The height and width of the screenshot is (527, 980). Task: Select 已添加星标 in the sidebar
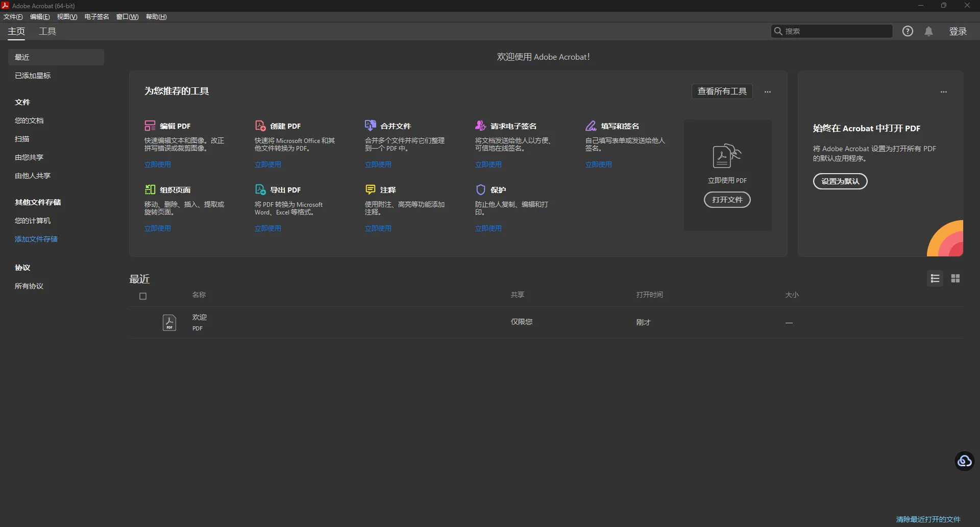click(33, 76)
